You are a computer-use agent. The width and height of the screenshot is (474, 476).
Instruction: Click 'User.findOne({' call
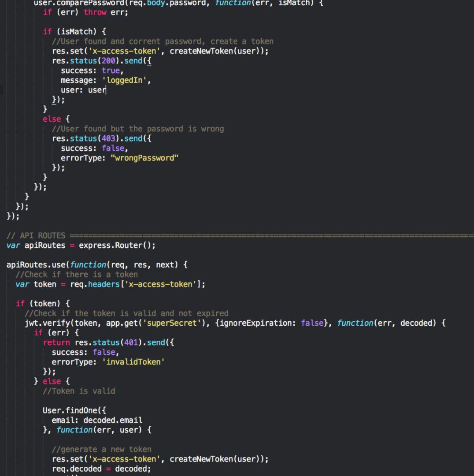(74, 410)
